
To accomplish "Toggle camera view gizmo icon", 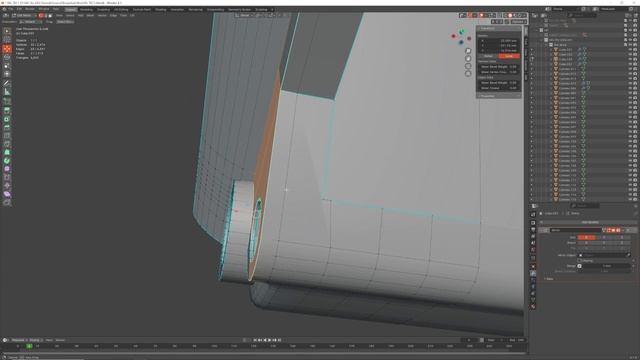I will click(468, 66).
